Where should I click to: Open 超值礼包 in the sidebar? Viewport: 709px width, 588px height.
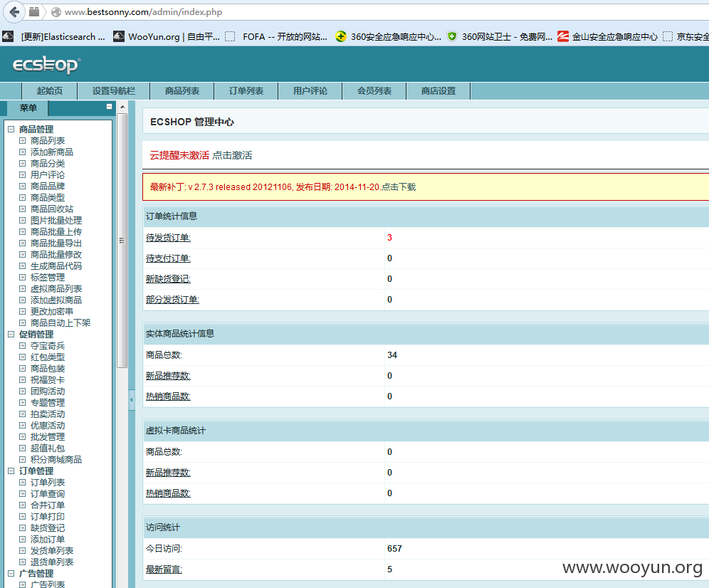coord(48,448)
